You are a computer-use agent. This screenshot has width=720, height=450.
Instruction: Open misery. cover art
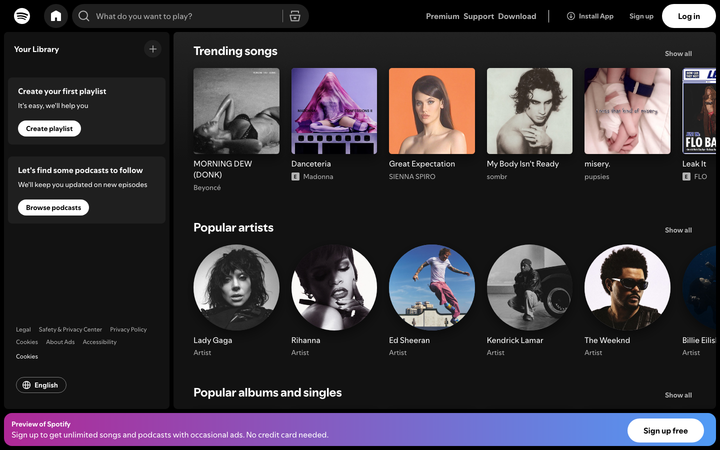[x=627, y=111]
